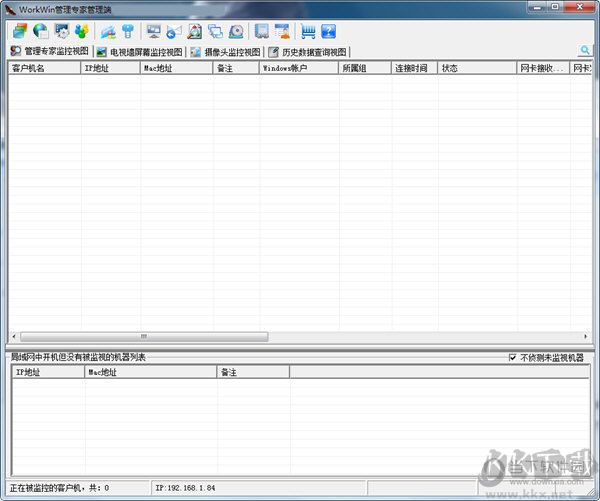The height and width of the screenshot is (501, 600).
Task: Open the user group people icon
Action: pyautogui.click(x=82, y=31)
